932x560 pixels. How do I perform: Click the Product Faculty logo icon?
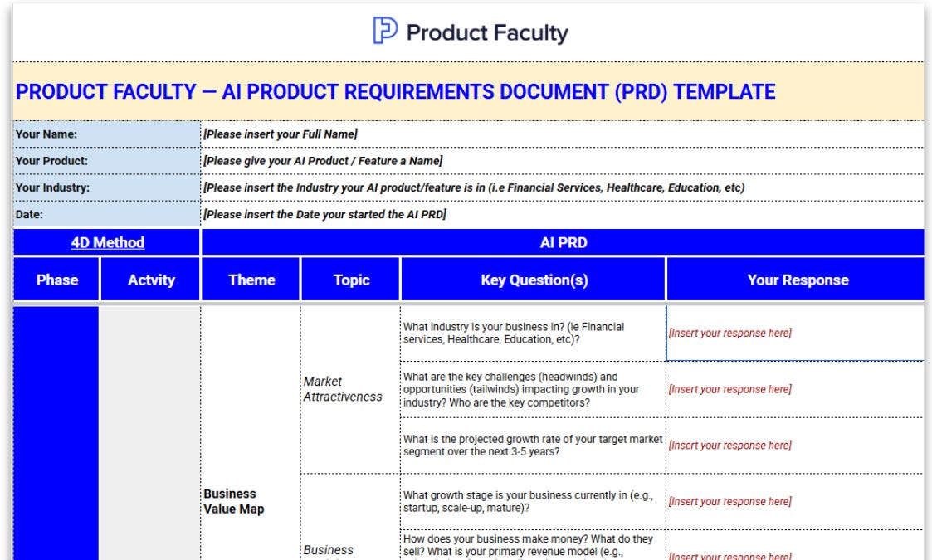(384, 31)
